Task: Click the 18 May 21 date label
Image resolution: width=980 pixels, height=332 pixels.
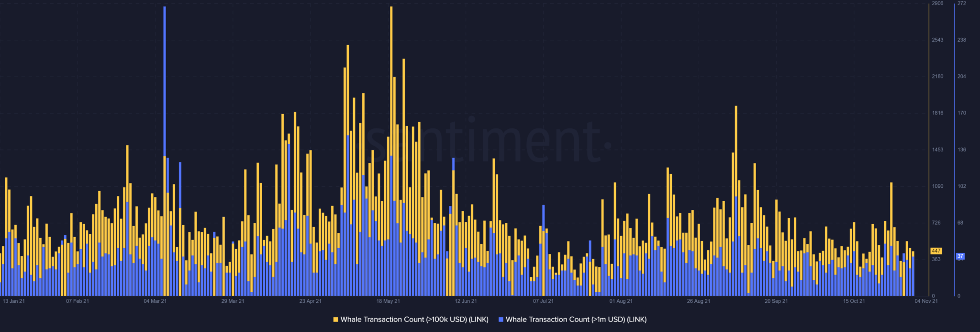Action: pos(388,301)
